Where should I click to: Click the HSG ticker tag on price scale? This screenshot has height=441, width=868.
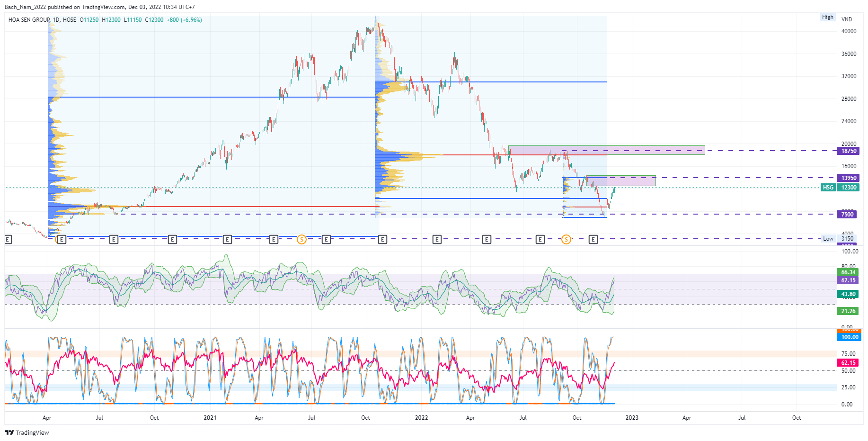point(828,188)
